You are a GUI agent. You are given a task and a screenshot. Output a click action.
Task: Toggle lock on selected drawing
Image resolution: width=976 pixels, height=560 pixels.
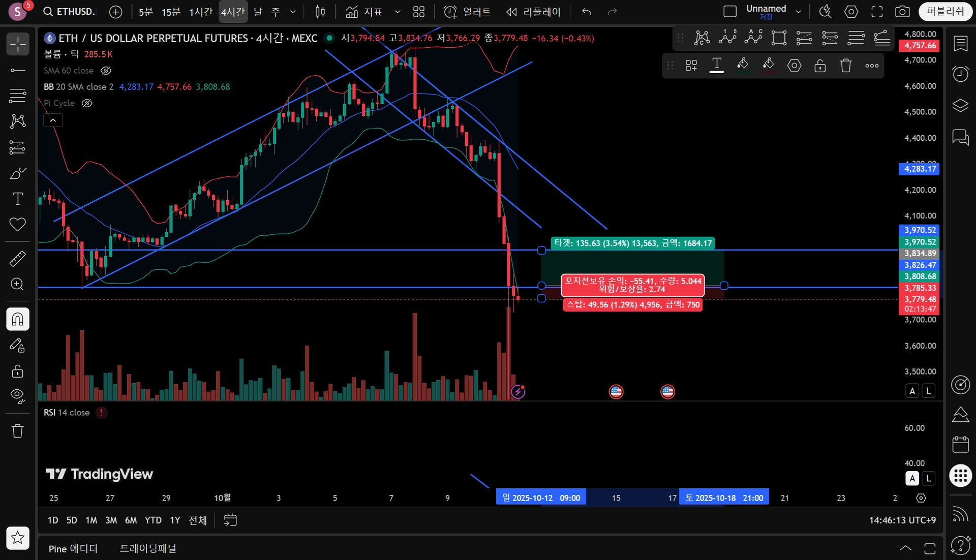point(819,66)
